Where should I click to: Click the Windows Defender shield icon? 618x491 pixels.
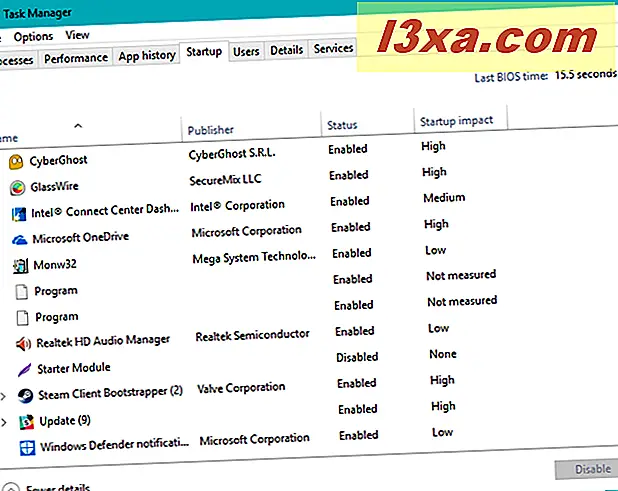28,448
